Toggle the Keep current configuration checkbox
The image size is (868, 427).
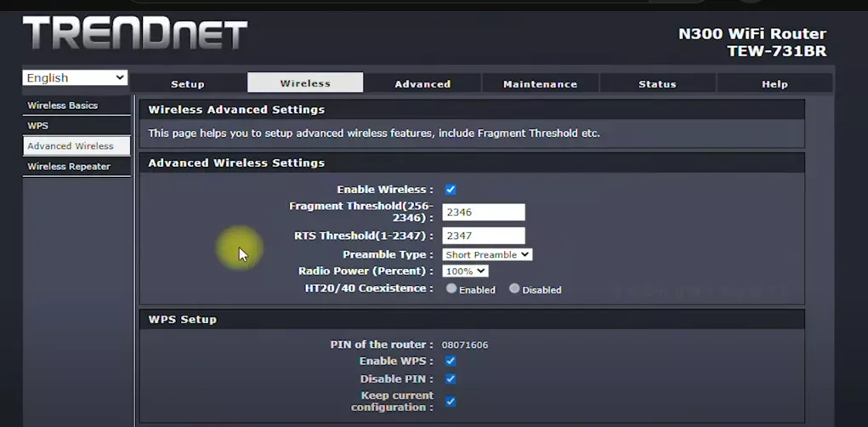[451, 401]
